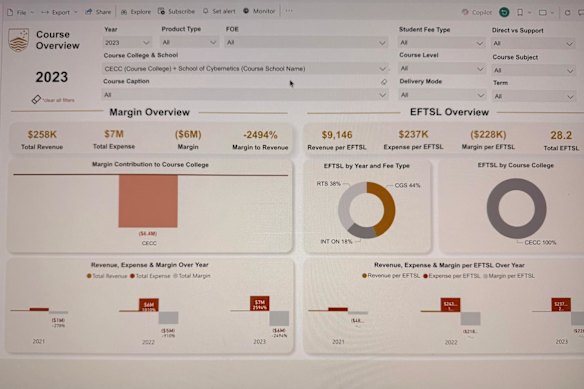584x389 pixels.
Task: Click the CECC margin contribution bar
Action: [148, 201]
